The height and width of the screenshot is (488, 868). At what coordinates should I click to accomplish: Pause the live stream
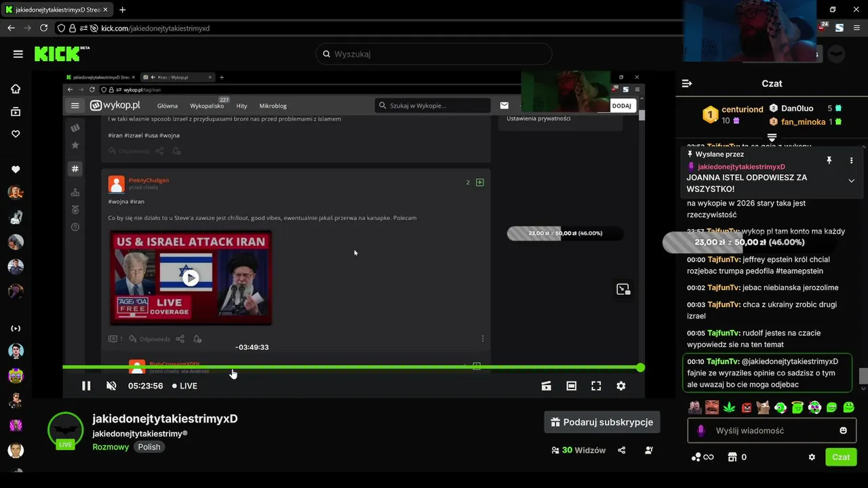(86, 386)
